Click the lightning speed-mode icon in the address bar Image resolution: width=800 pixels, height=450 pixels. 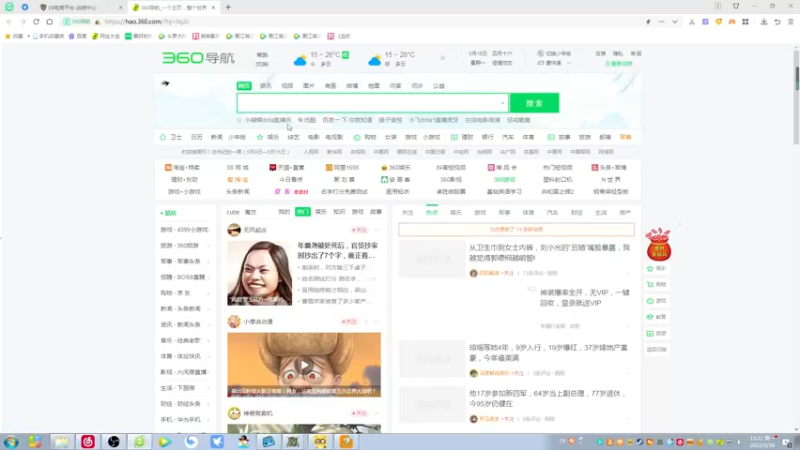648,22
